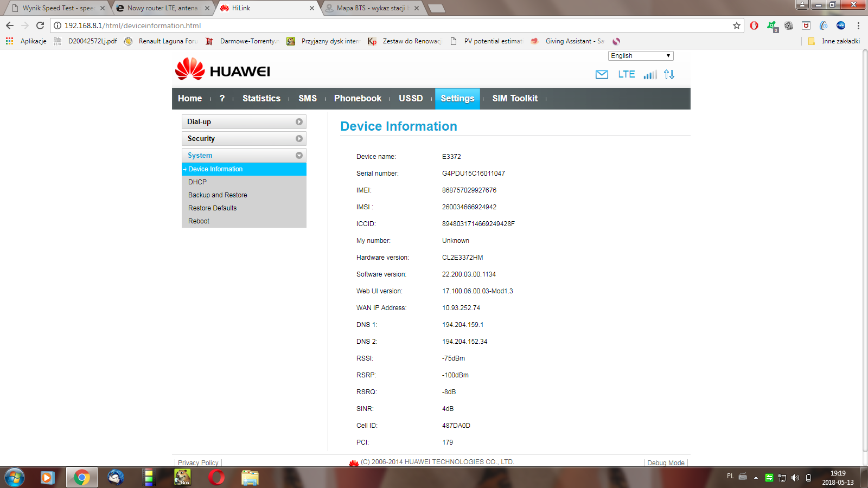Launch Chrome from the taskbar
This screenshot has height=488, width=868.
tap(82, 478)
